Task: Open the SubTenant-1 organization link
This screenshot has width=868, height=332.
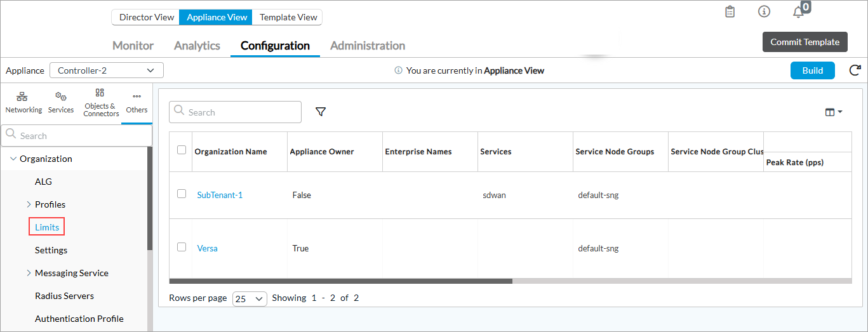Action: pos(220,195)
